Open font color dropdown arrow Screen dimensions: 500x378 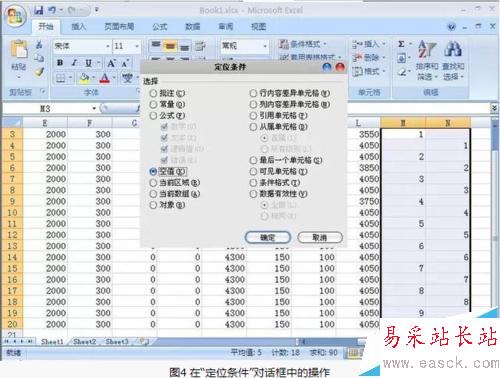(x=114, y=78)
